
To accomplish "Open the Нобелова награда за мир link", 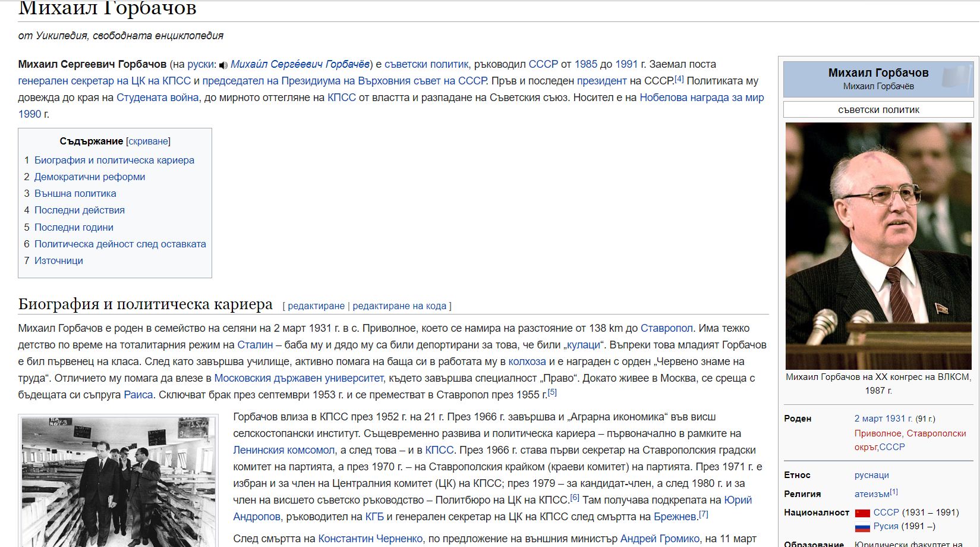I will [701, 98].
